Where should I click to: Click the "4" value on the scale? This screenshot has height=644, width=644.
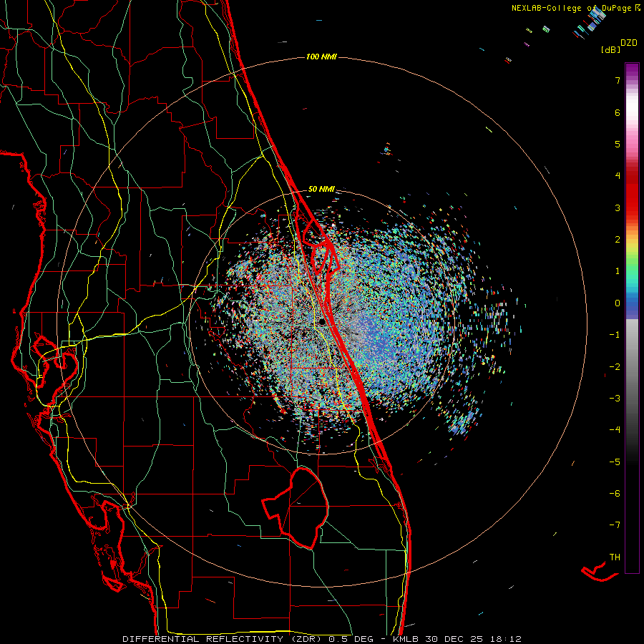coord(618,176)
